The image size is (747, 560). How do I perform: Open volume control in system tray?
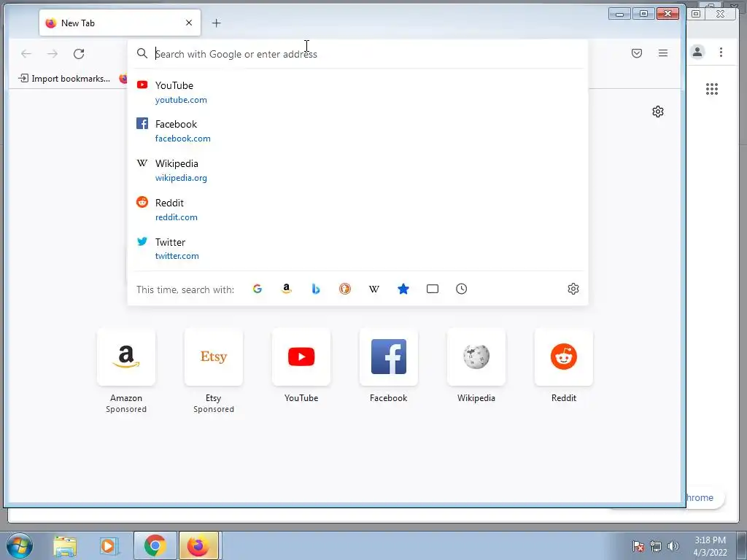tap(673, 546)
